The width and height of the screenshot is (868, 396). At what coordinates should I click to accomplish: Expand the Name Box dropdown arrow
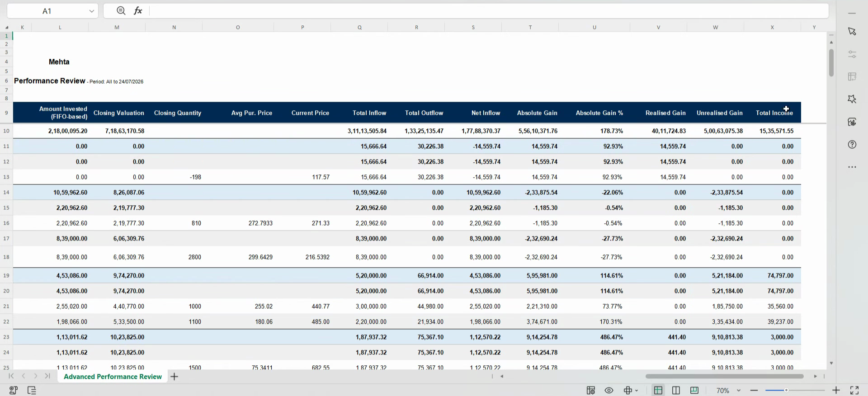(91, 11)
